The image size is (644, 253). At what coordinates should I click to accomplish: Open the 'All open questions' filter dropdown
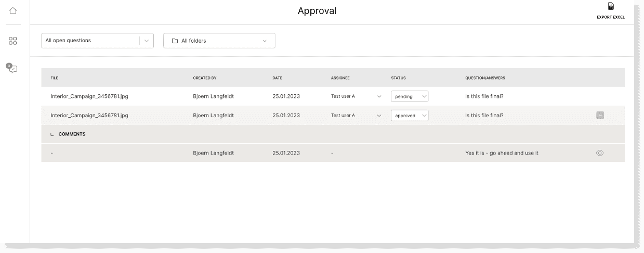(x=97, y=41)
